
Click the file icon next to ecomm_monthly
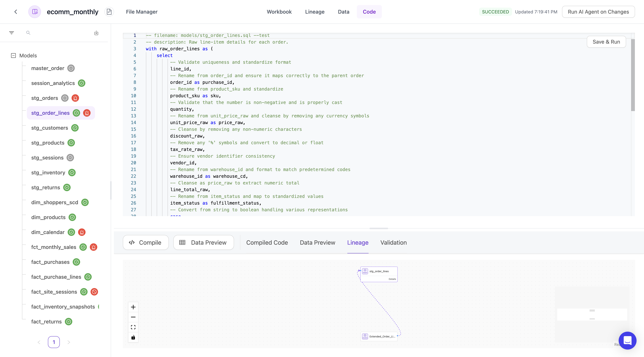(109, 12)
